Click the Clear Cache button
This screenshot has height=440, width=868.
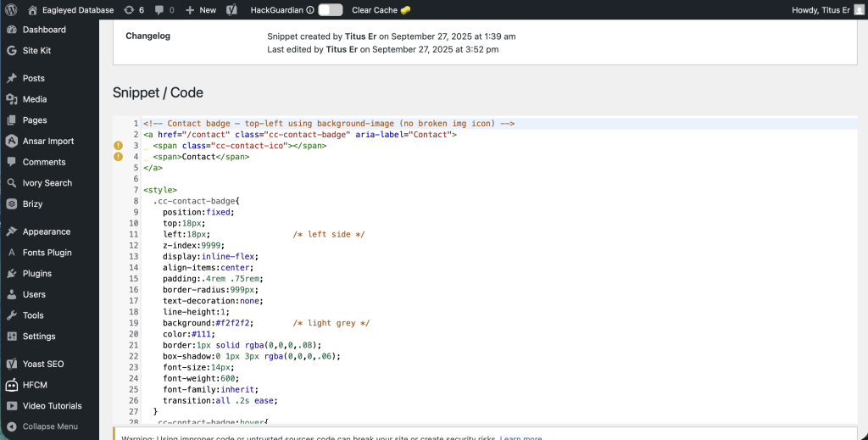(381, 10)
